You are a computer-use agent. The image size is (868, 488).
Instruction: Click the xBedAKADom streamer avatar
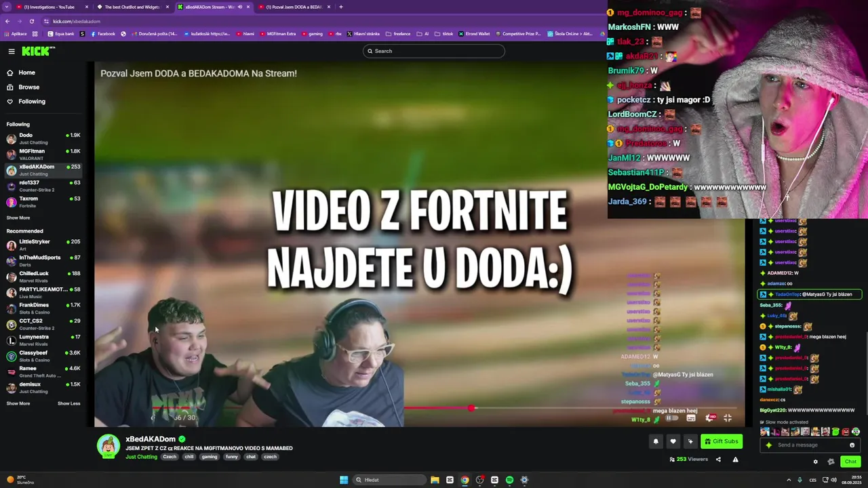coord(108,447)
